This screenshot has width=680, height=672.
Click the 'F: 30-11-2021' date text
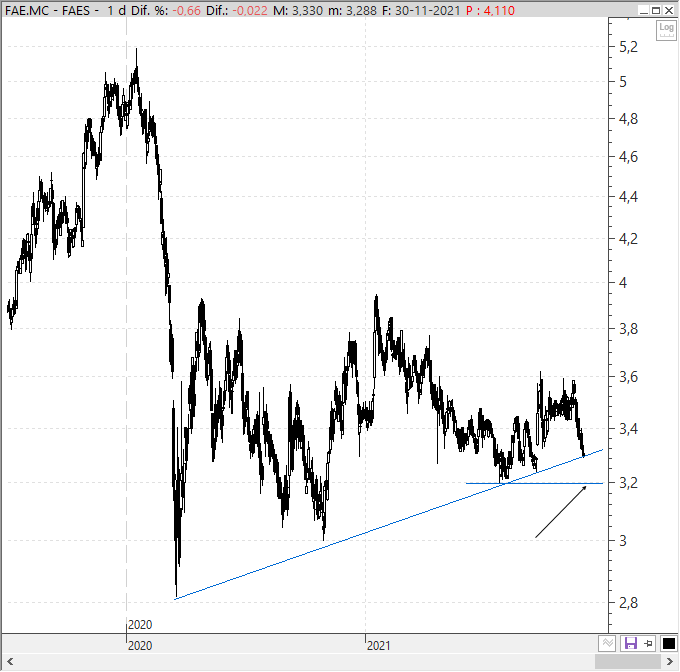tap(421, 10)
